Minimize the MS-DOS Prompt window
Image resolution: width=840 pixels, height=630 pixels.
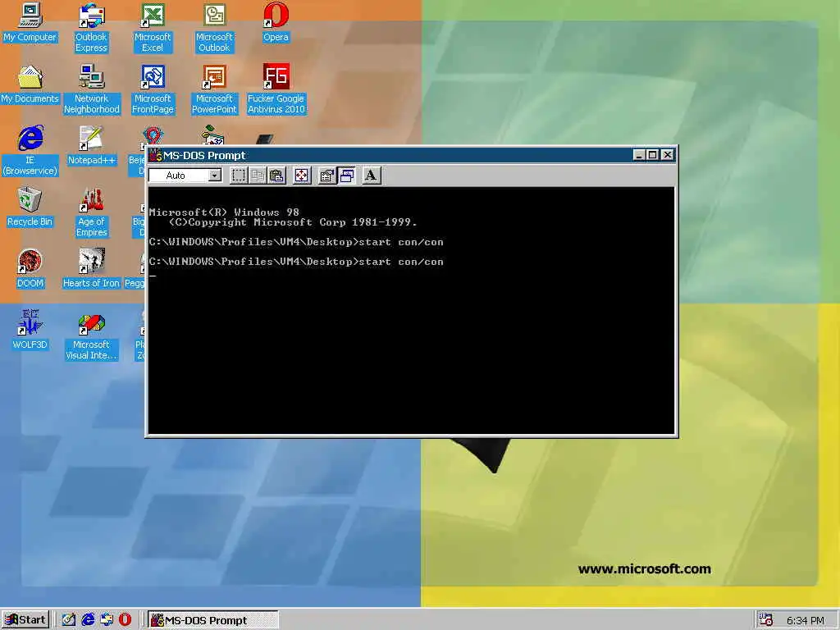point(638,155)
